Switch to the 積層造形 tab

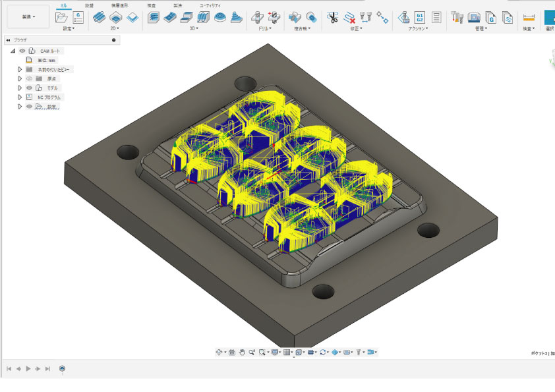[120, 6]
